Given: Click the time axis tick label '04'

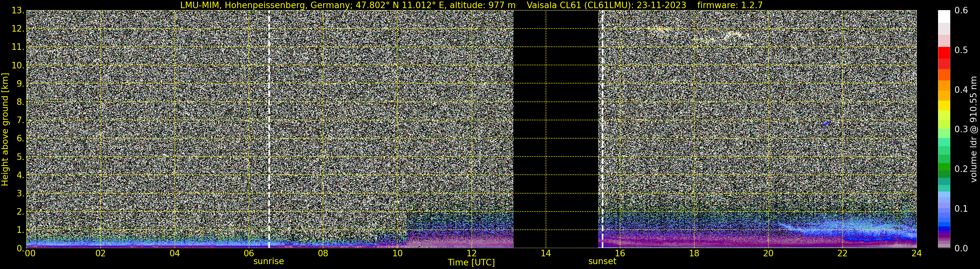Looking at the screenshot, I should [x=174, y=253].
